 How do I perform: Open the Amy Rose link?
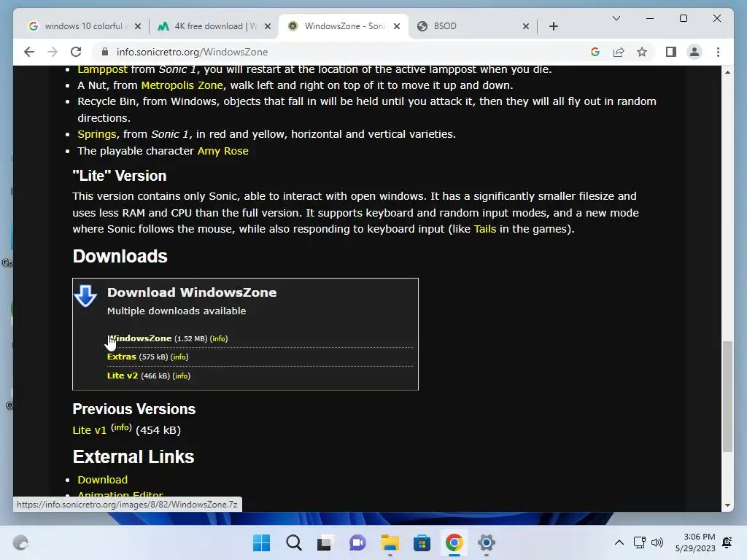tap(223, 151)
